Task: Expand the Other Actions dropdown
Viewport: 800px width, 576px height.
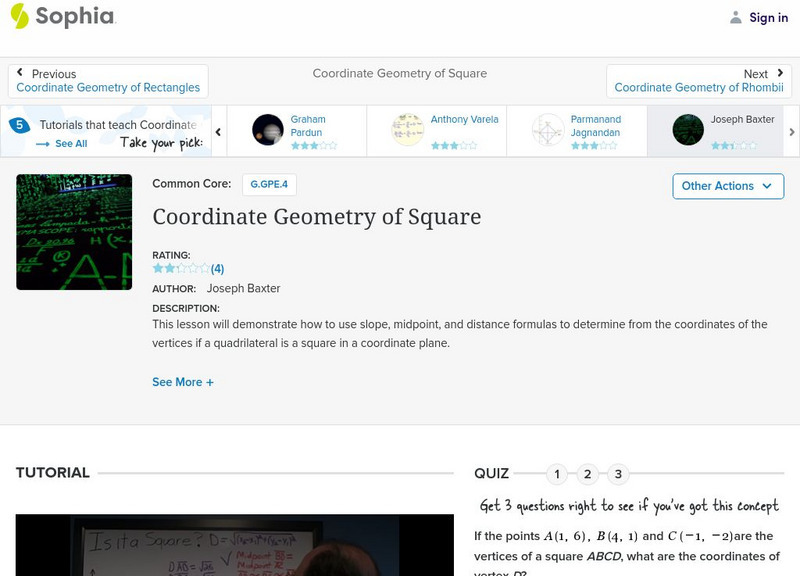Action: [728, 186]
